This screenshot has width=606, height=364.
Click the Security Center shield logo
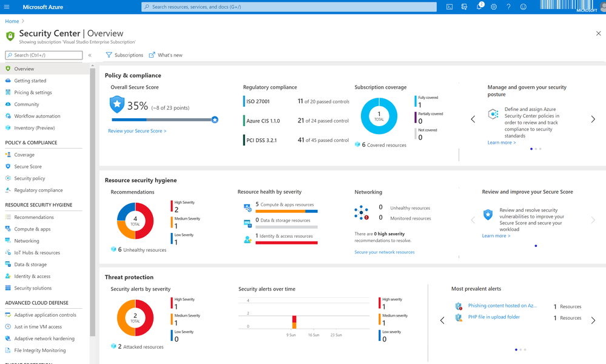click(x=10, y=36)
